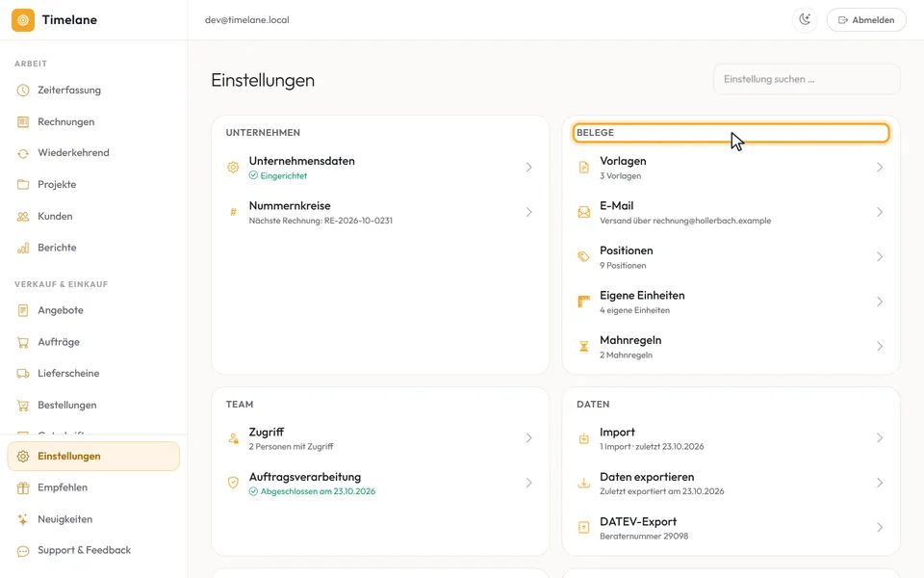Toggle dark mode with moon icon

tap(805, 19)
